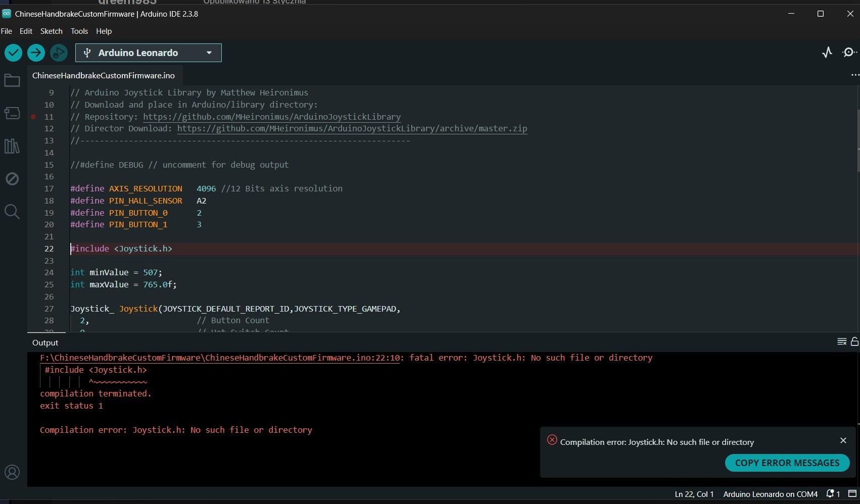Show the Debug sidebar panel
The width and height of the screenshot is (860, 504).
(x=12, y=179)
